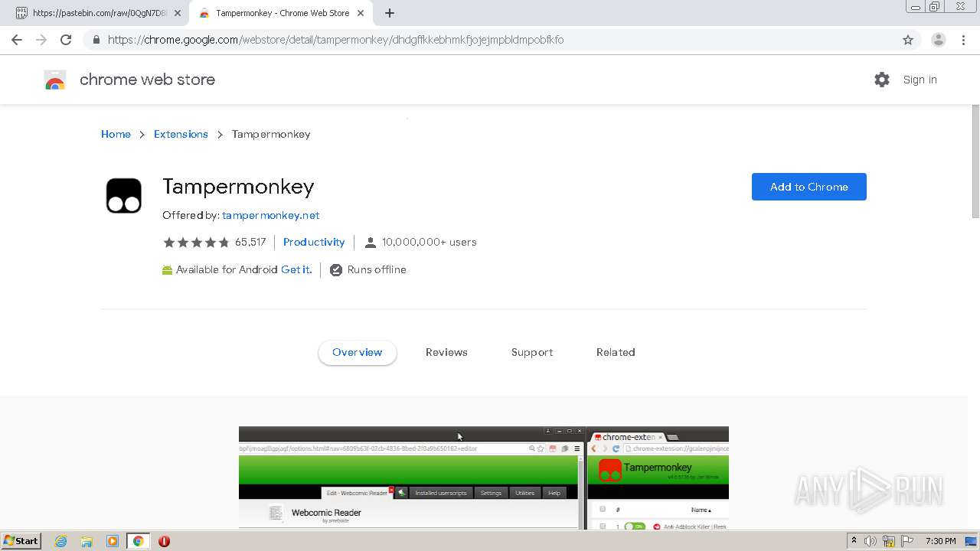Click the Tampermonkey extension icon
980x551 pixels.
tap(124, 196)
